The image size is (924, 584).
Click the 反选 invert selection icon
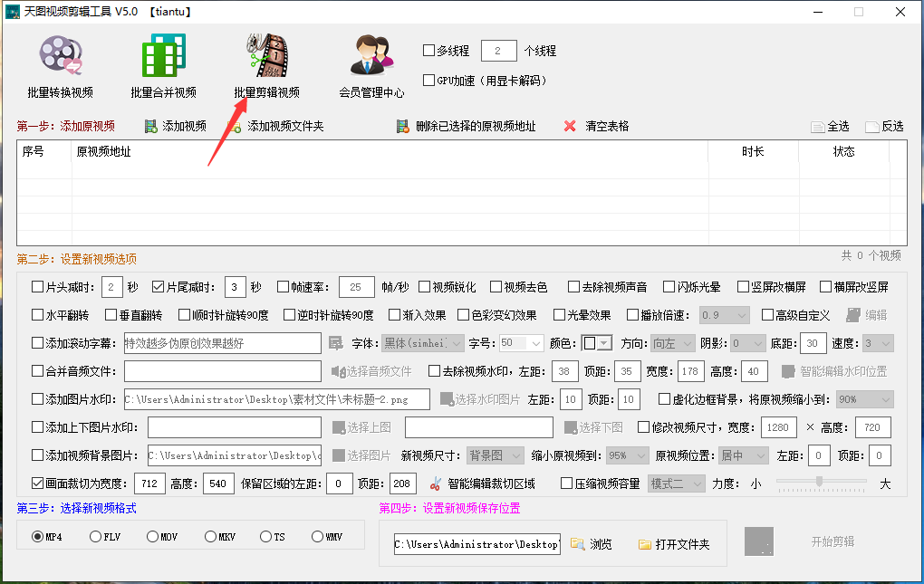click(x=872, y=127)
